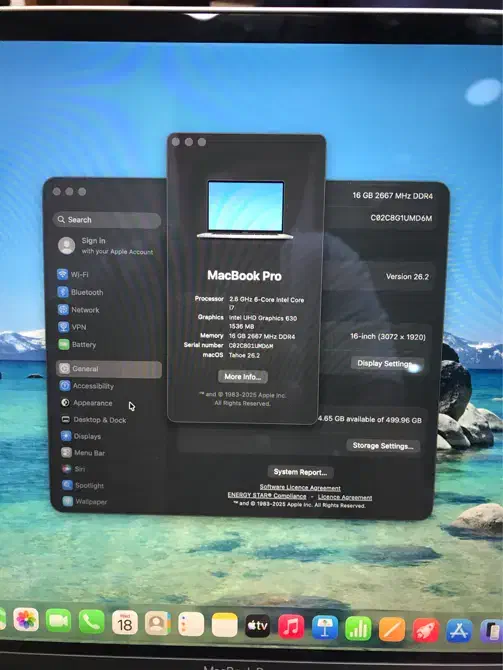Open VPN settings in sidebar

[x=72, y=327]
